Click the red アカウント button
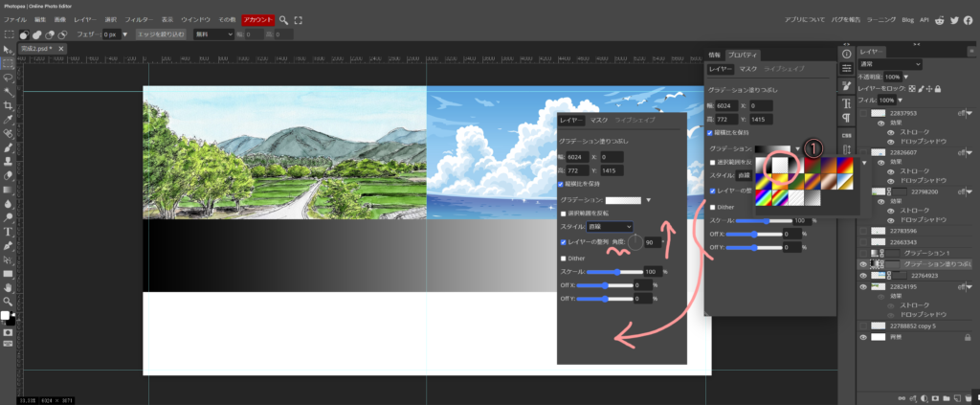 256,19
